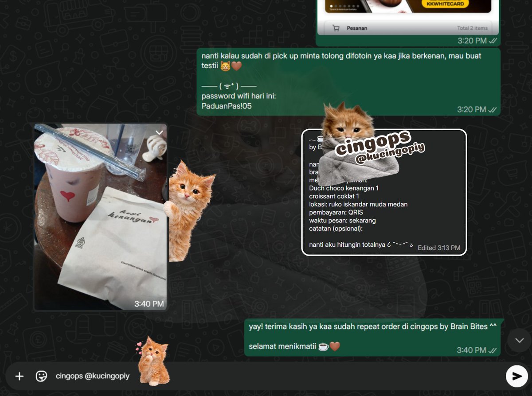
Task: Click the send message arrow button
Action: coord(516,376)
